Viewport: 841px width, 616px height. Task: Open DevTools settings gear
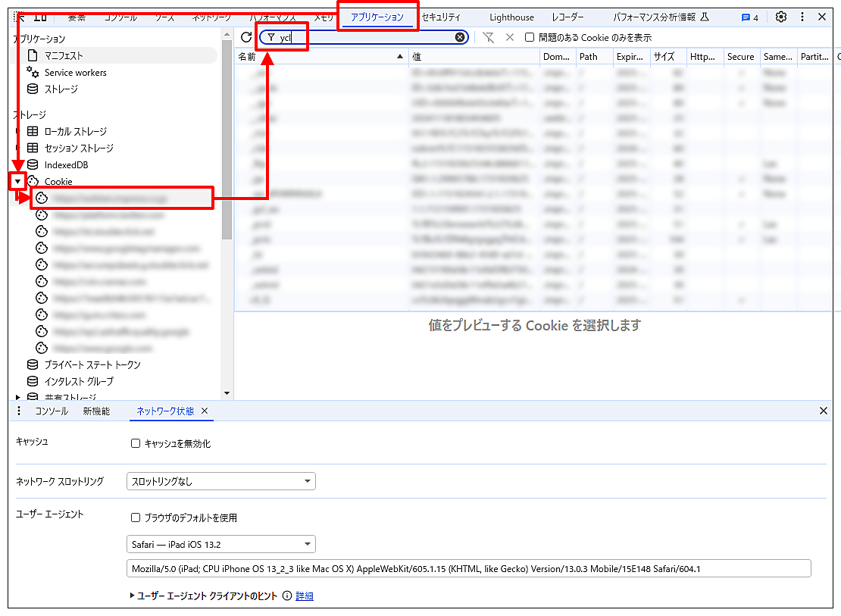(781, 17)
